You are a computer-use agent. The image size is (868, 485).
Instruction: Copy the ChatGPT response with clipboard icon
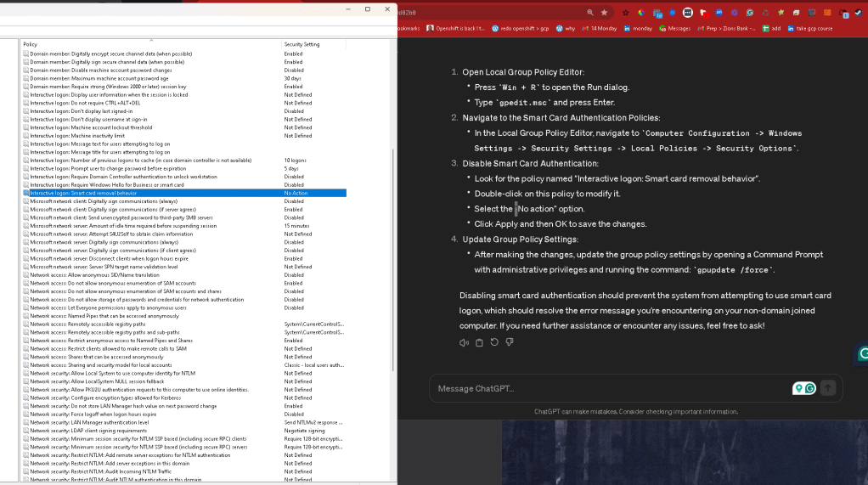pos(479,342)
